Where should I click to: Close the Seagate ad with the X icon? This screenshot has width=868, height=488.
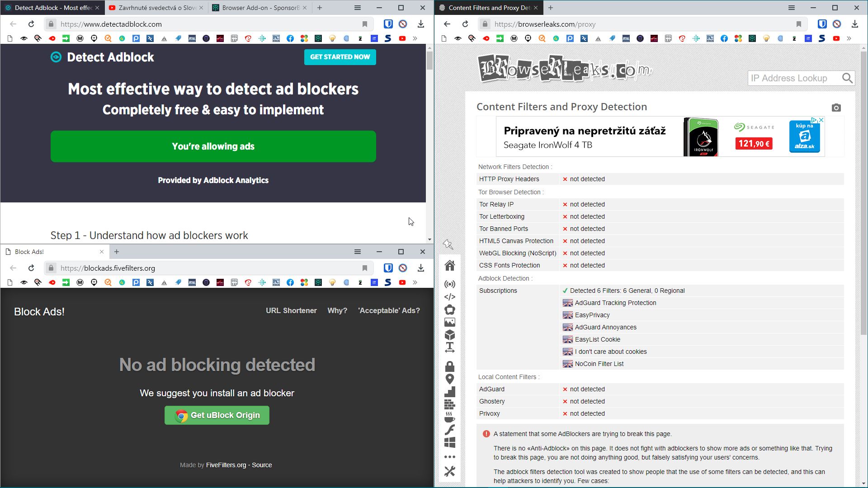click(821, 120)
